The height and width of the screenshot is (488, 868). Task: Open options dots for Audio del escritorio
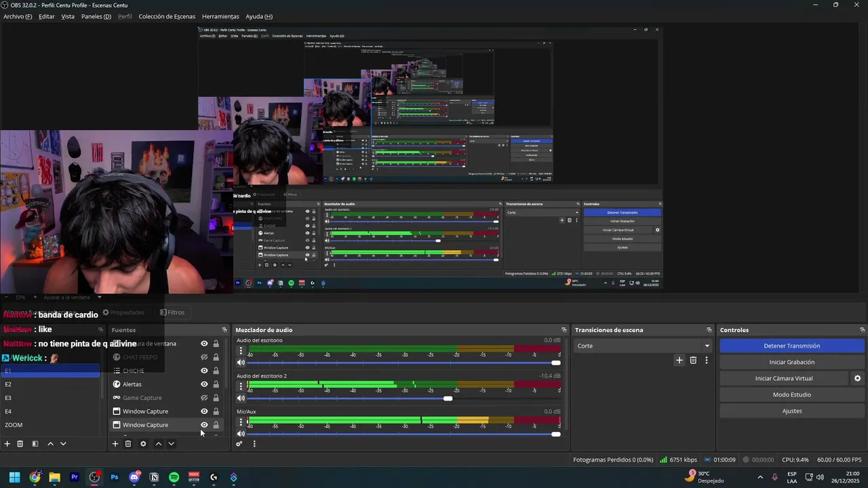[241, 351]
